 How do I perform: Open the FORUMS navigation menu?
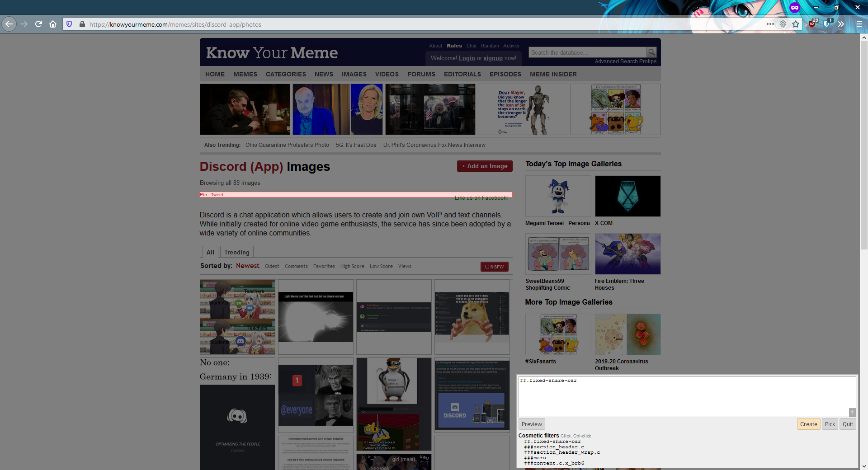(421, 74)
